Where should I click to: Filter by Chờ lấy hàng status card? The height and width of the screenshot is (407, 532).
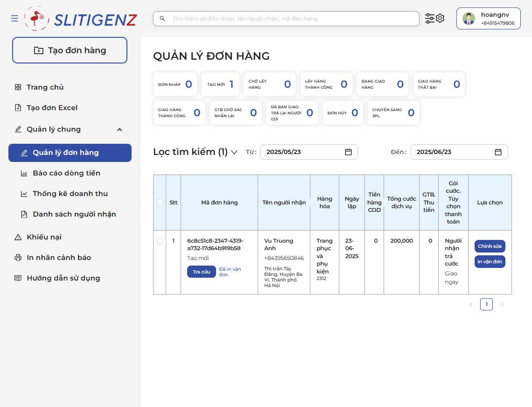(x=270, y=84)
